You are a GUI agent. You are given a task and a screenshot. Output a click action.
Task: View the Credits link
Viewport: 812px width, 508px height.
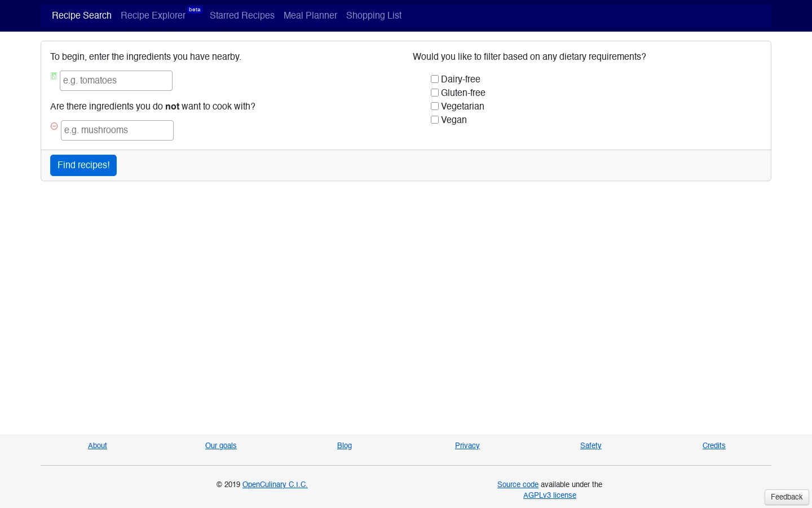point(714,445)
